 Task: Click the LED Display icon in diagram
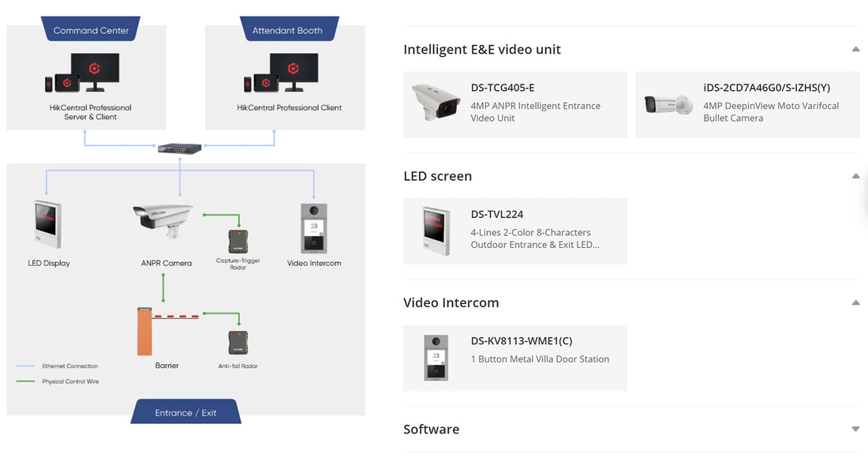[47, 224]
